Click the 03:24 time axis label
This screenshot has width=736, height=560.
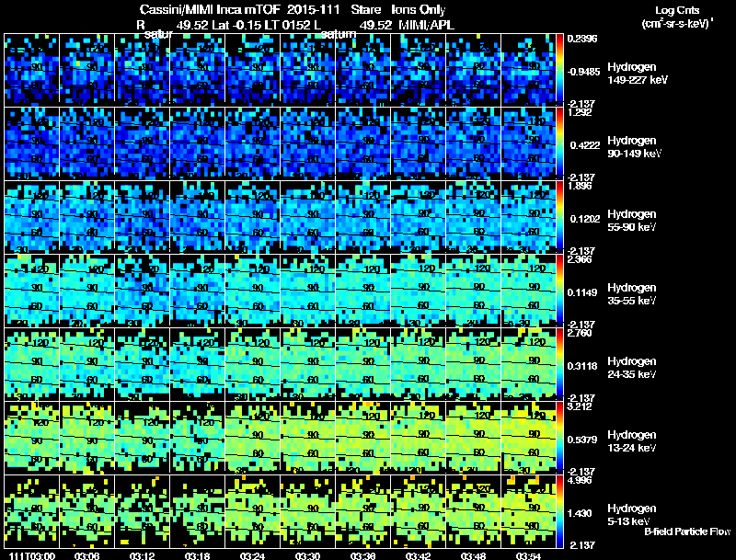[252, 555]
